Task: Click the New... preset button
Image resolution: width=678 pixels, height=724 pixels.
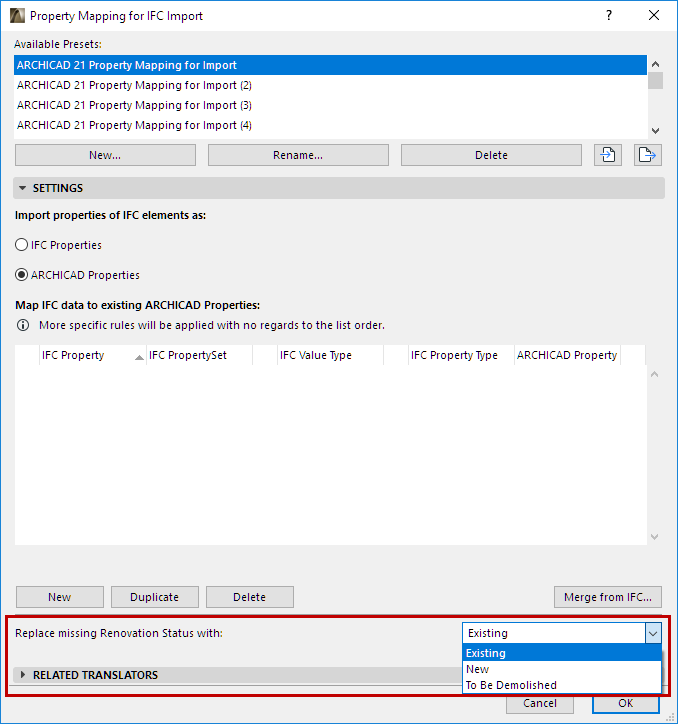Action: click(105, 155)
